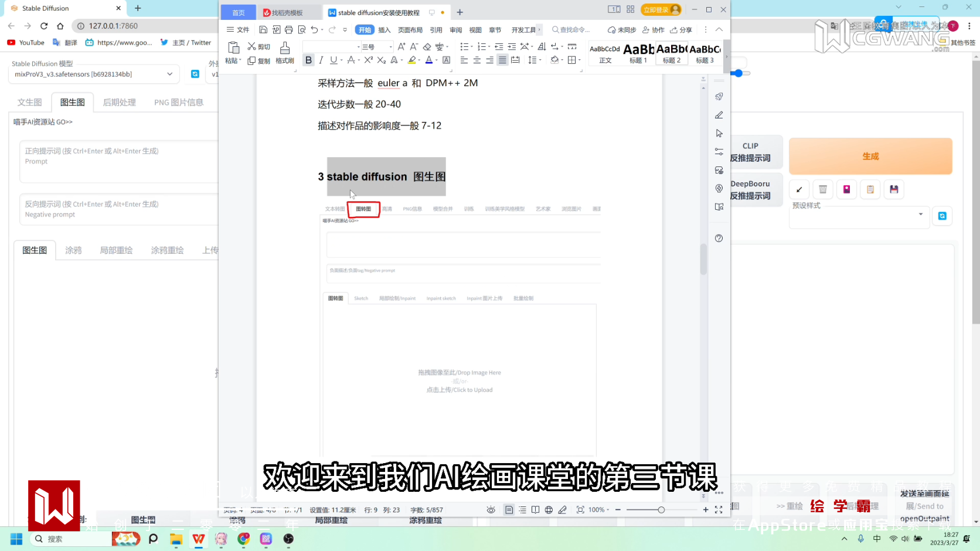Click the WPS zoom slider handle
The image size is (980, 551).
click(661, 510)
